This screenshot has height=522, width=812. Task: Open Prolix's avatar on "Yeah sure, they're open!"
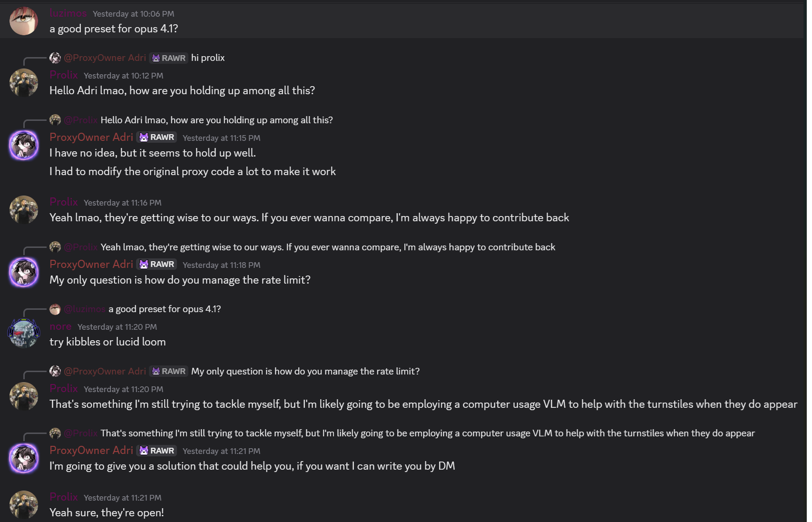[24, 504]
